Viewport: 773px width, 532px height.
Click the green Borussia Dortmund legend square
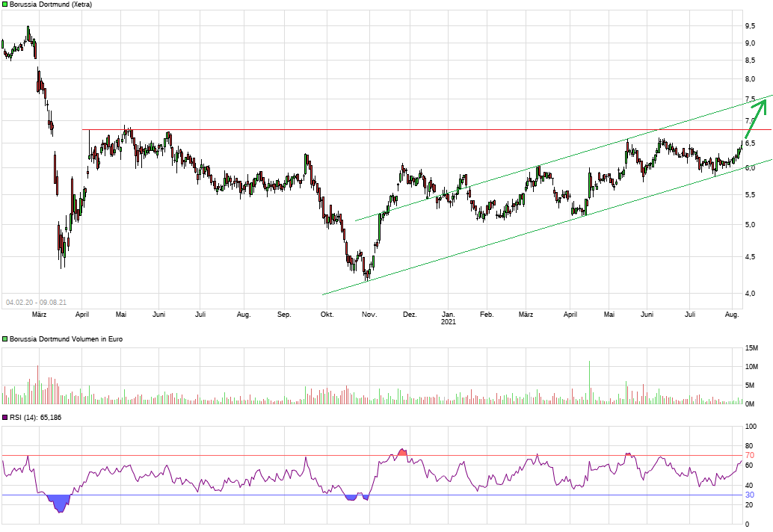point(5,4)
